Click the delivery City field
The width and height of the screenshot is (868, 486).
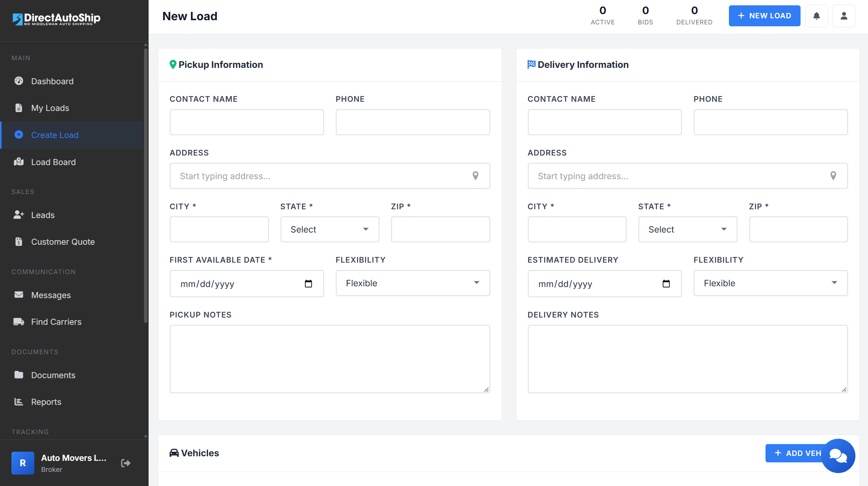click(x=577, y=229)
